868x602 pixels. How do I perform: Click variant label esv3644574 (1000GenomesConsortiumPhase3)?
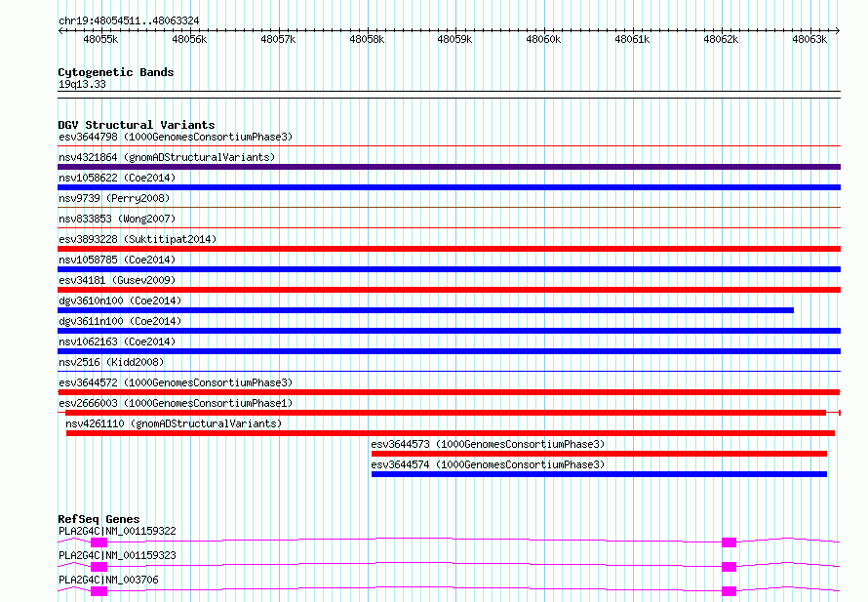(488, 464)
